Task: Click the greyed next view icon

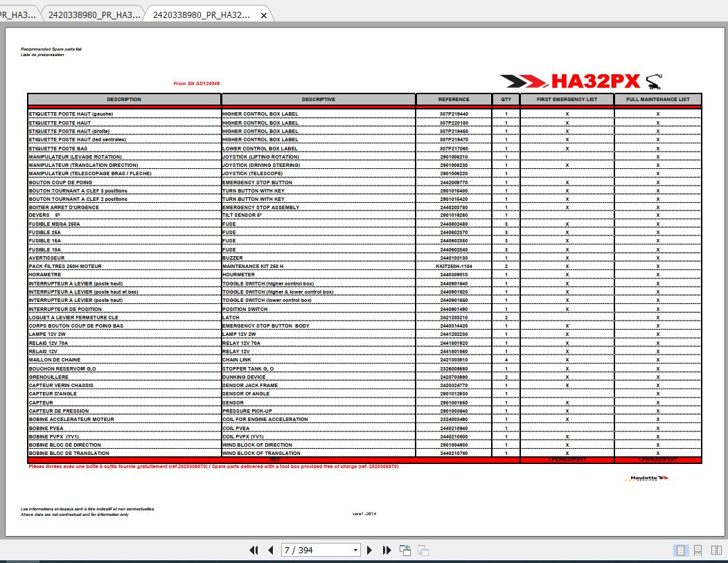Action: (423, 550)
